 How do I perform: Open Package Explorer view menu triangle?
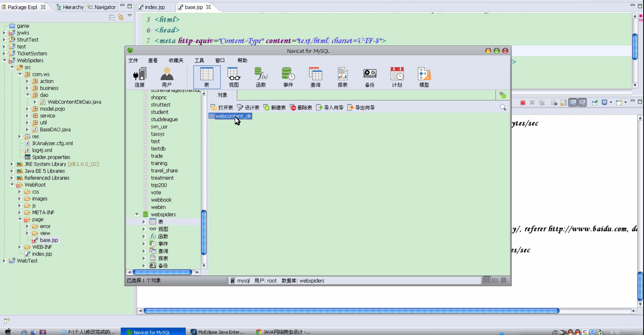(130, 16)
